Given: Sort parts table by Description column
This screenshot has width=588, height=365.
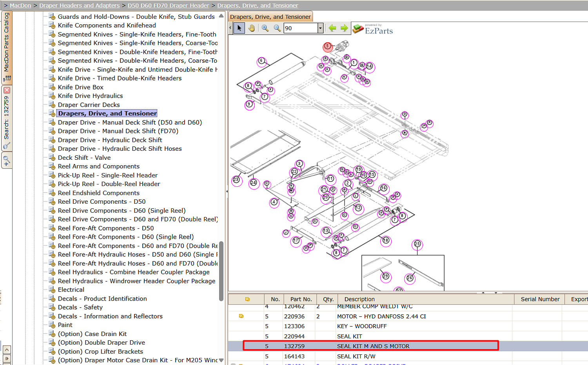Looking at the screenshot, I should [x=426, y=299].
